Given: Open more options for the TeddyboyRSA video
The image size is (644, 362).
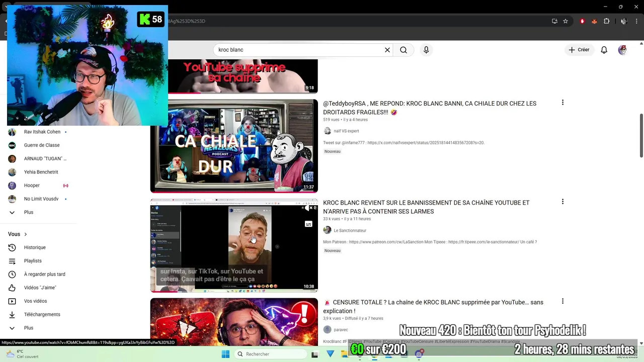Looking at the screenshot, I should (562, 103).
